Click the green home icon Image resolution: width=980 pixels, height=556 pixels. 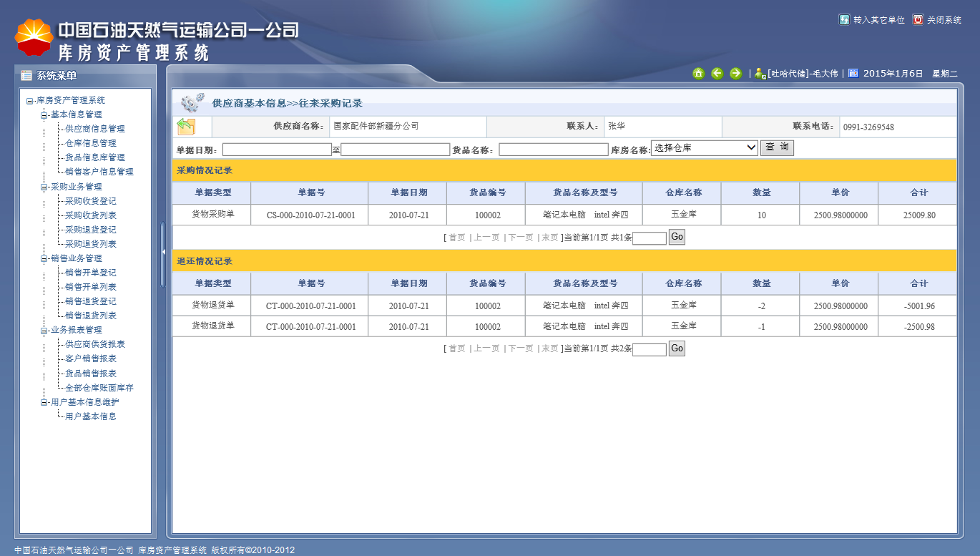point(698,73)
